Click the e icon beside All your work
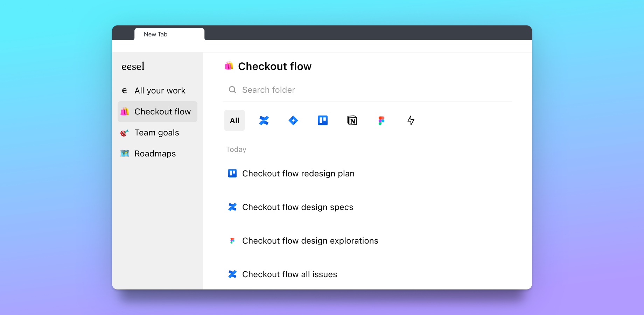The height and width of the screenshot is (315, 644). [124, 91]
